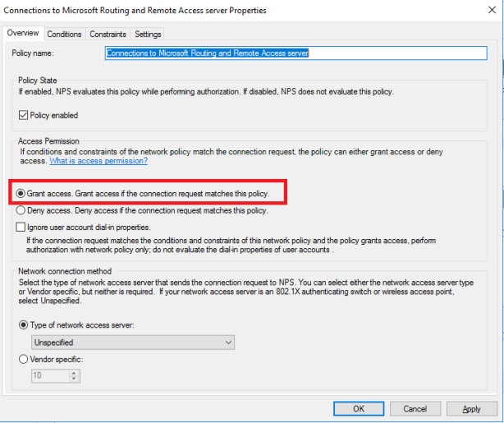
Task: Open the Constraints tab
Action: pyautogui.click(x=108, y=34)
